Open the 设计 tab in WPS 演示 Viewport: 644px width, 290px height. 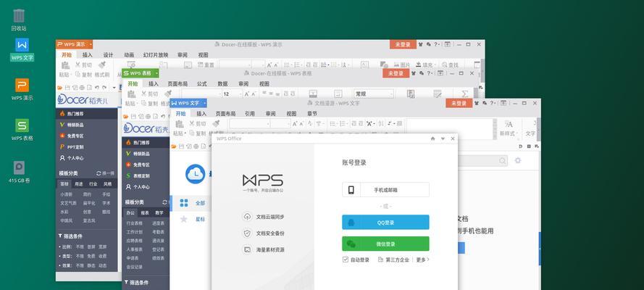tap(108, 55)
